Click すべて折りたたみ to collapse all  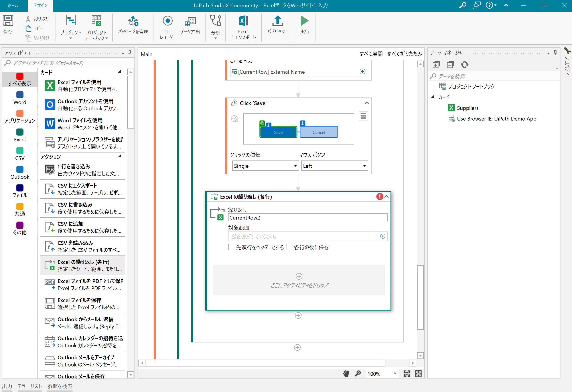click(x=404, y=54)
